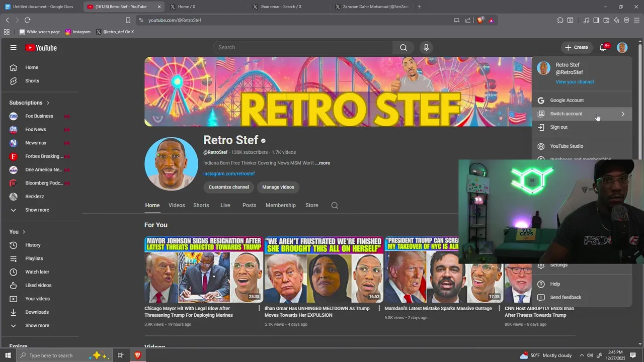Open the notifications bell
This screenshot has height=362, width=644.
(603, 47)
